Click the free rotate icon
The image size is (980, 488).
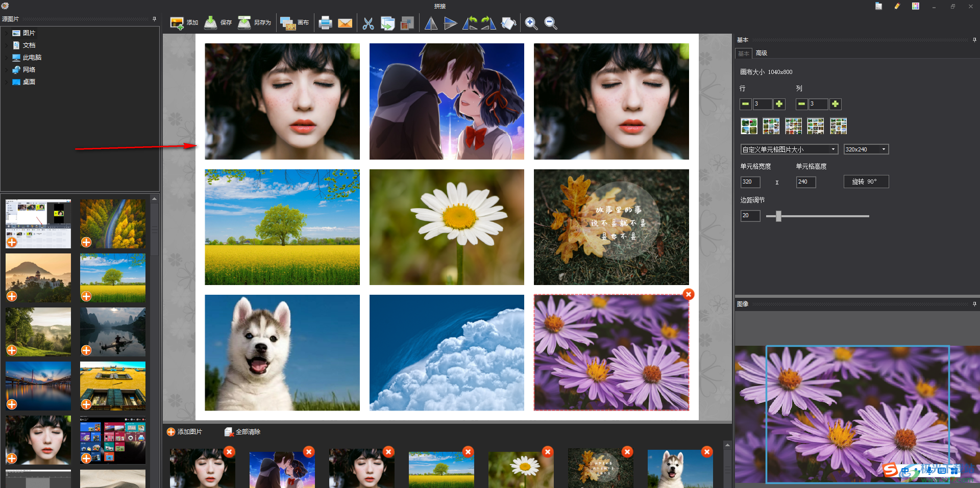[508, 23]
